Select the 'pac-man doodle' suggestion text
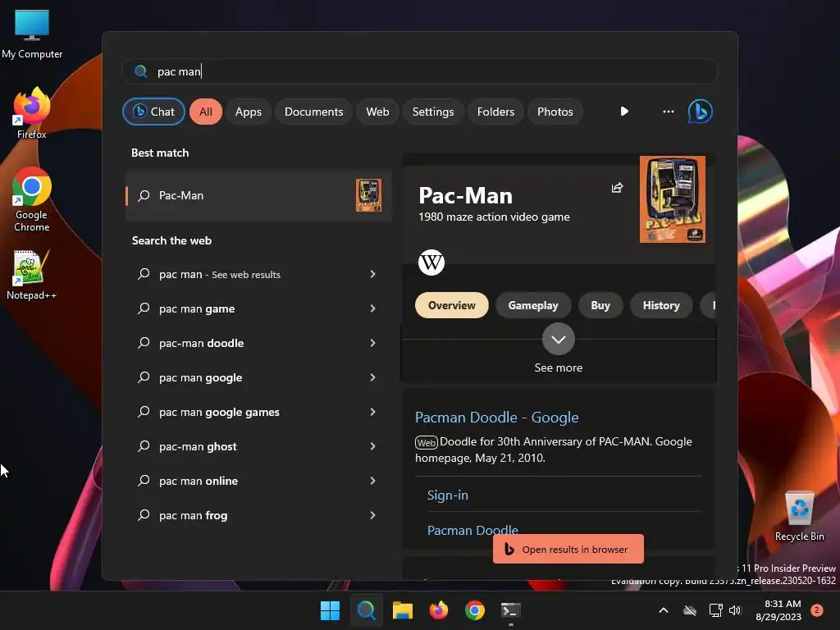 click(202, 344)
